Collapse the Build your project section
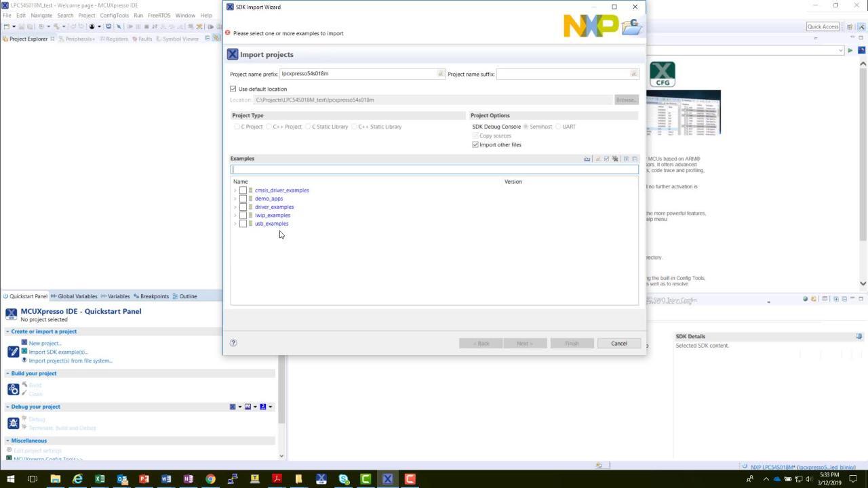 7,373
